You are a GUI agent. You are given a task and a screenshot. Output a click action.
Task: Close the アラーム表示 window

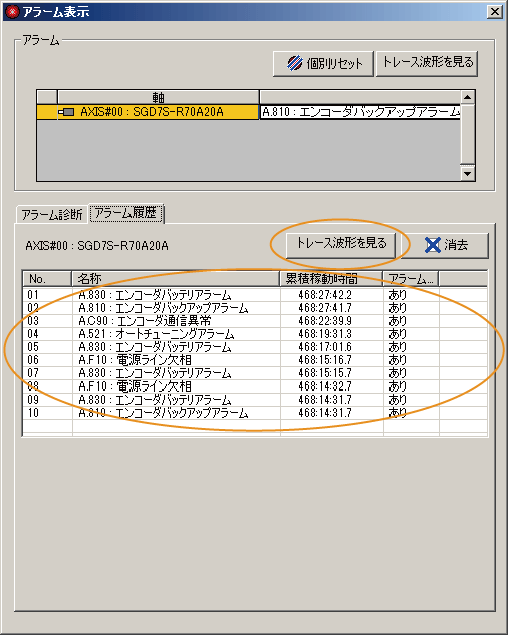tap(495, 11)
